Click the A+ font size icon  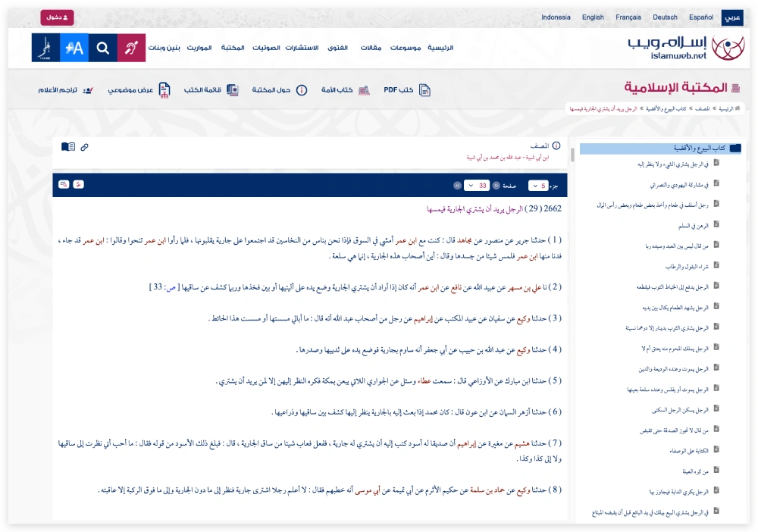pyautogui.click(x=74, y=48)
